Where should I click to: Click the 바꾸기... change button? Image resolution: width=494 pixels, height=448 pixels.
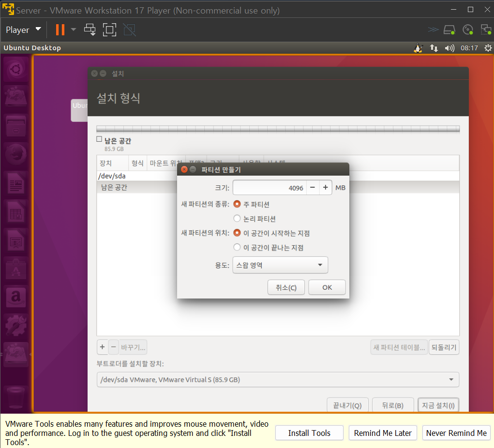click(x=133, y=347)
